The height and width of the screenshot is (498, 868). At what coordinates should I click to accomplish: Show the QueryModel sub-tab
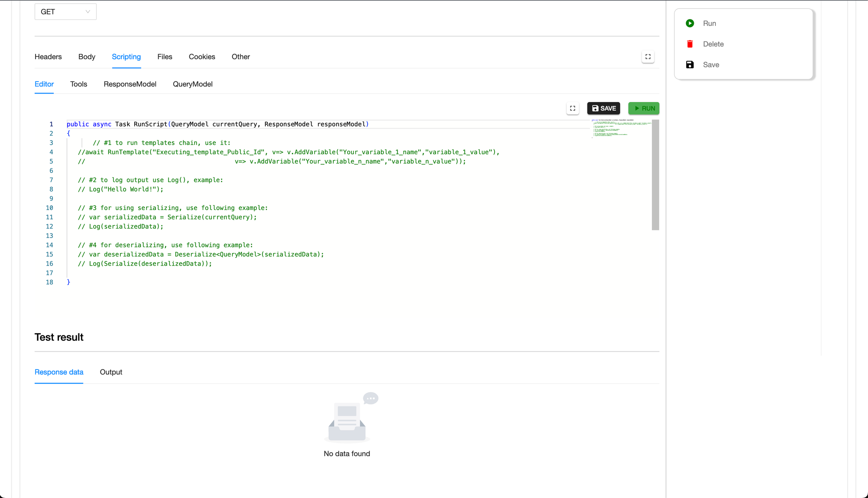[x=192, y=84]
